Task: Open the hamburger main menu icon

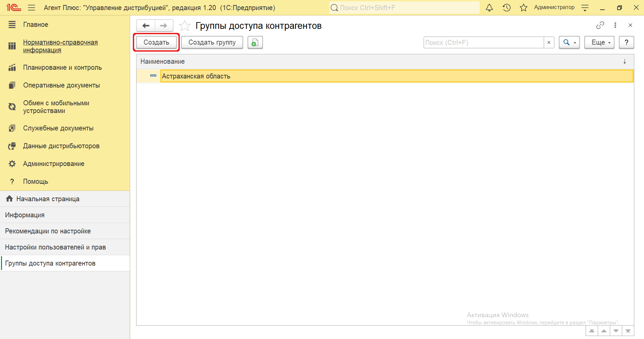Action: [32, 8]
